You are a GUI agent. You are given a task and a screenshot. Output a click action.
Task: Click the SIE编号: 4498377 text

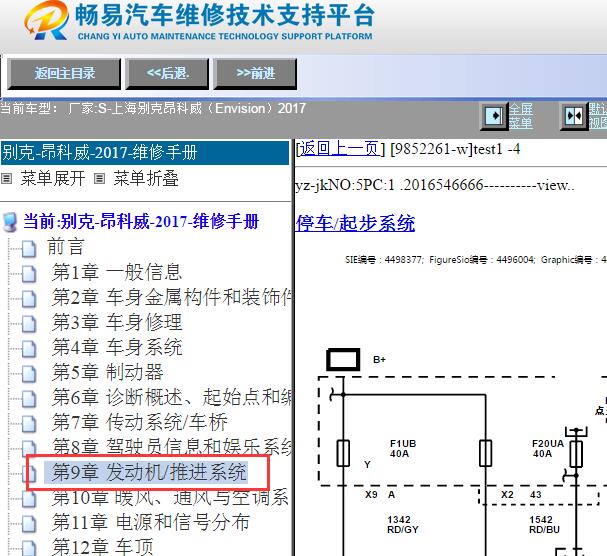[384, 259]
